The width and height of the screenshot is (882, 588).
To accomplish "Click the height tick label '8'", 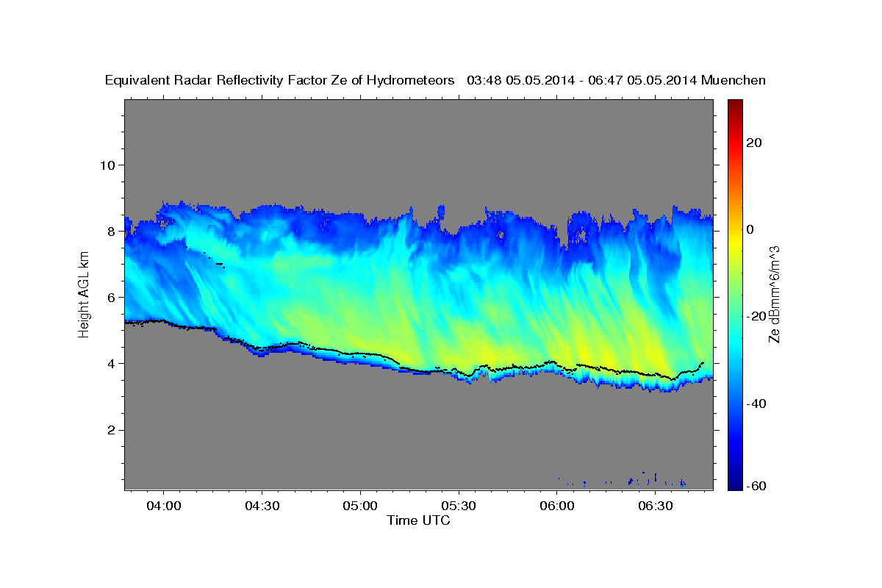I will [112, 231].
